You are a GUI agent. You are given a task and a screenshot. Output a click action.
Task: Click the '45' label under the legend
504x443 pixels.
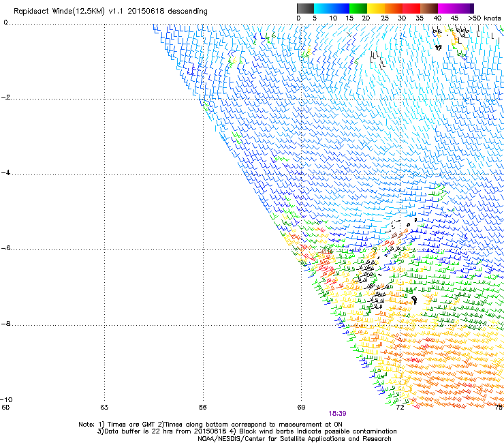(454, 18)
